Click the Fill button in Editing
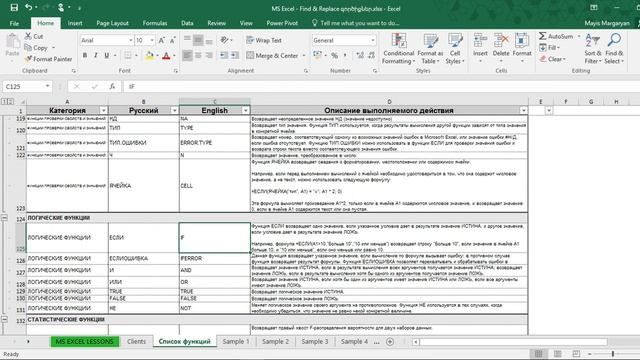640x360 pixels. pyautogui.click(x=549, y=47)
